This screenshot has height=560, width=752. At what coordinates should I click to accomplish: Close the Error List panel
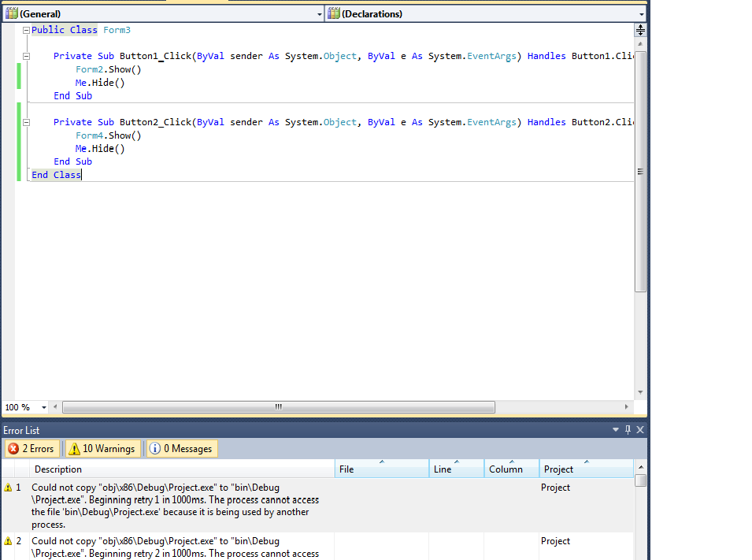[639, 430]
